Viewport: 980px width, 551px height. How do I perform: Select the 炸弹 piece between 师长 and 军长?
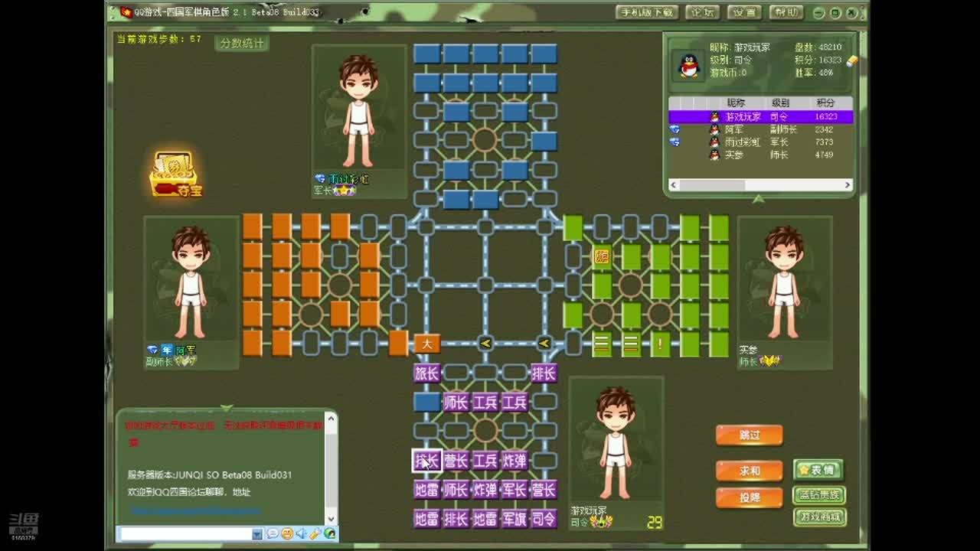tap(485, 490)
